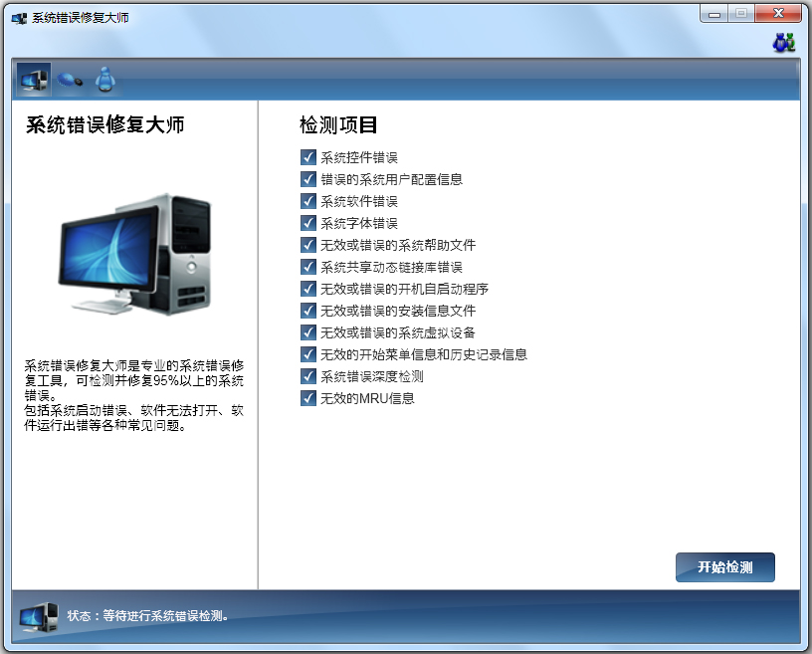Viewport: 812px width, 654px height.
Task: Uncheck 系统错误深度检测 item
Action: (307, 376)
